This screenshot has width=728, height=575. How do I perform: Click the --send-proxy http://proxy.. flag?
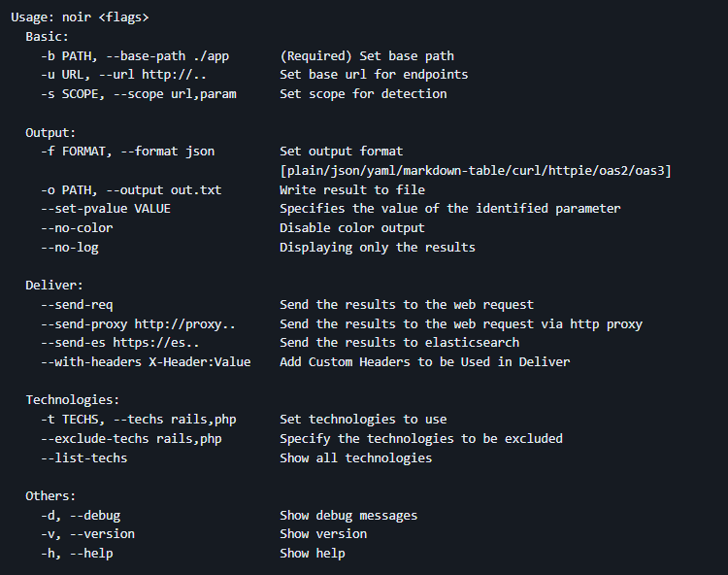point(138,323)
